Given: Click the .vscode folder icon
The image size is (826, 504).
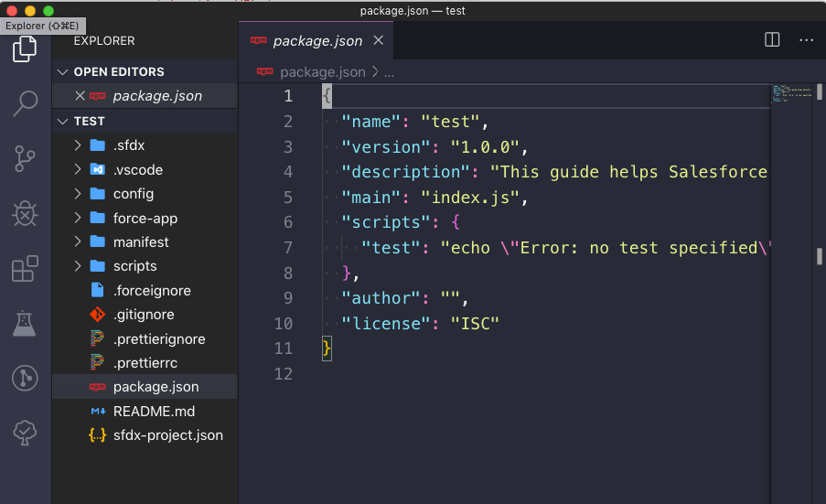Looking at the screenshot, I should (x=98, y=169).
